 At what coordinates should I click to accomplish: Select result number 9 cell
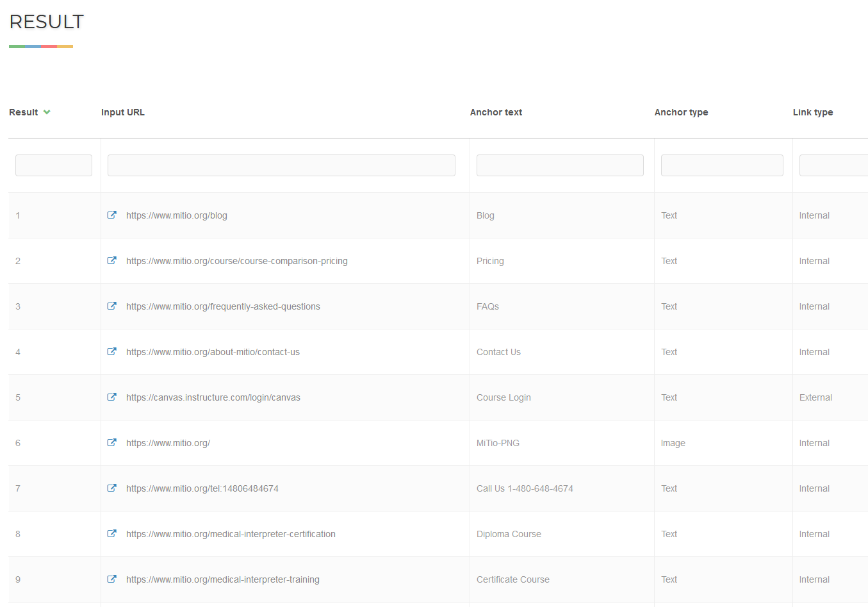pos(18,579)
